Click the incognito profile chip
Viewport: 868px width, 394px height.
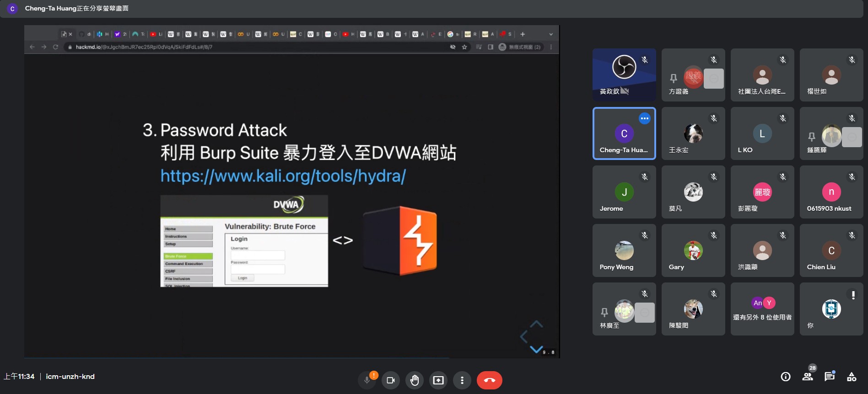tap(520, 47)
